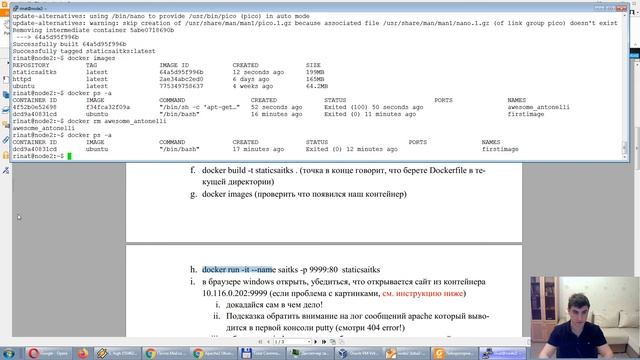Image resolution: width=640 pixels, height=360 pixels.
Task: Open Firefox from the taskbar
Action: [83, 353]
